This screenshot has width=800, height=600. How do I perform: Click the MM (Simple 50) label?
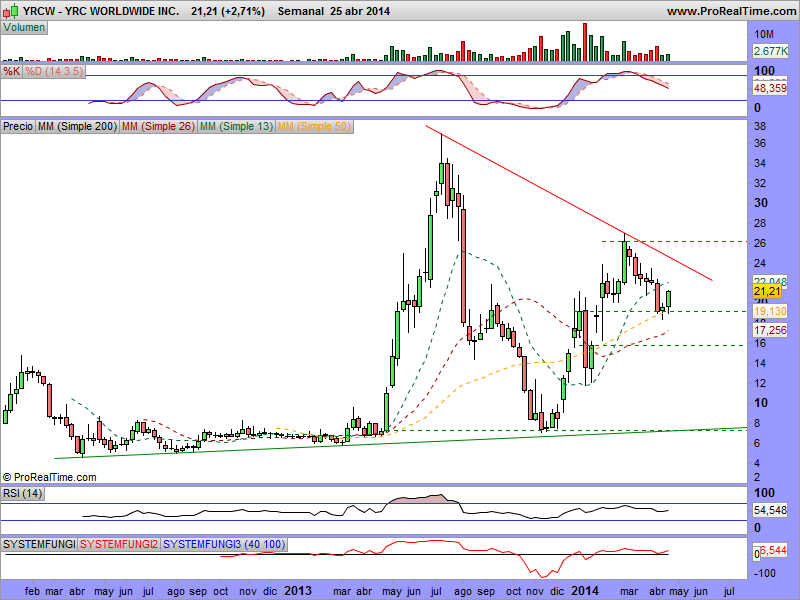click(x=314, y=126)
